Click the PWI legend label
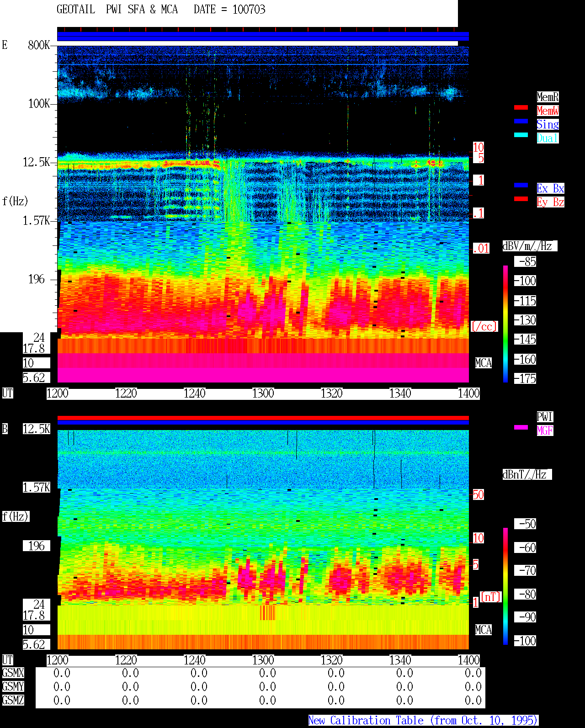This screenshot has width=585, height=728. [x=545, y=417]
